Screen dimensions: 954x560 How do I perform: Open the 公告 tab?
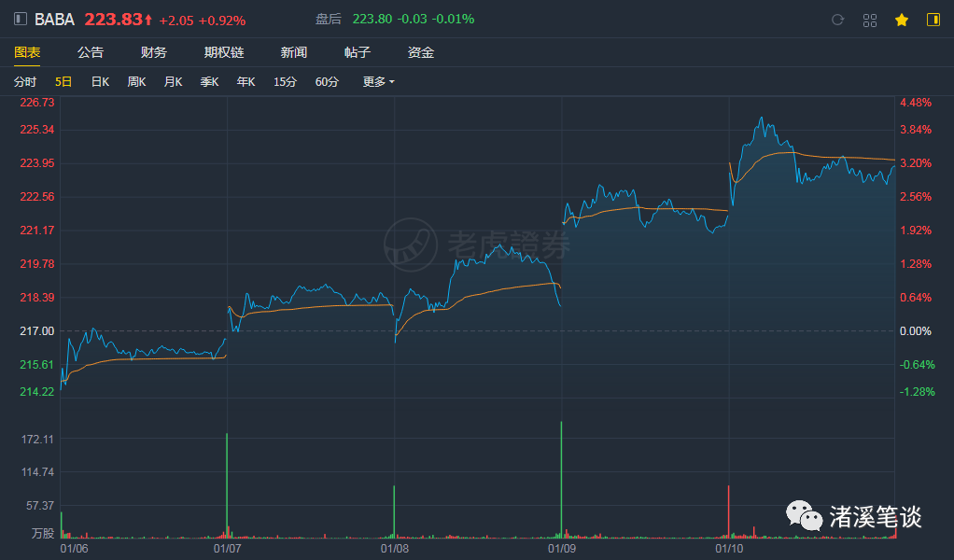91,52
